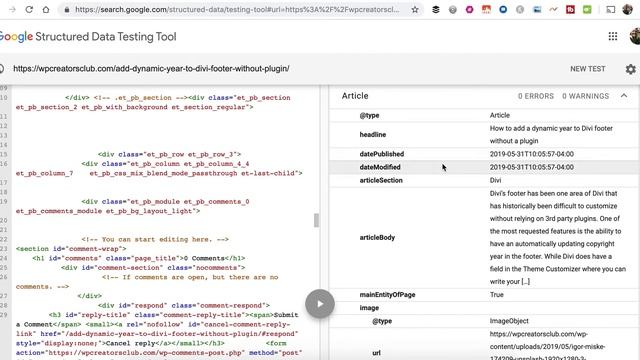Collapse the Article result section
The width and height of the screenshot is (640, 360).
point(624,96)
